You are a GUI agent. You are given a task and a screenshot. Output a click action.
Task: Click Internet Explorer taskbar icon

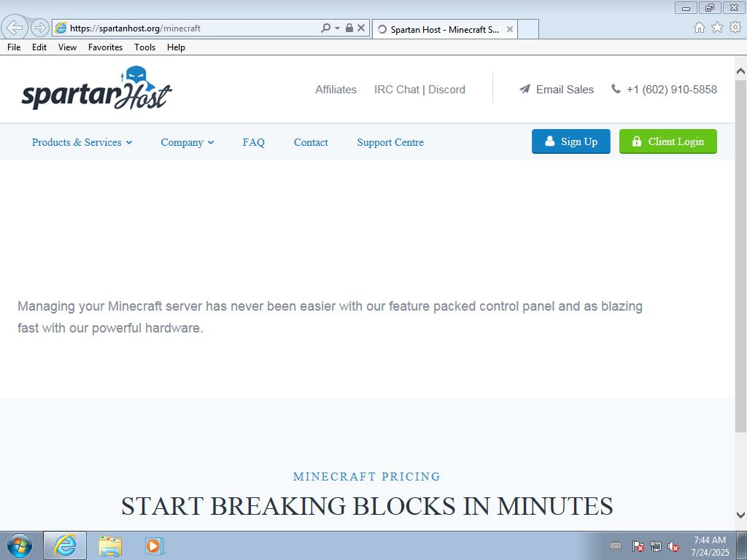pyautogui.click(x=65, y=545)
